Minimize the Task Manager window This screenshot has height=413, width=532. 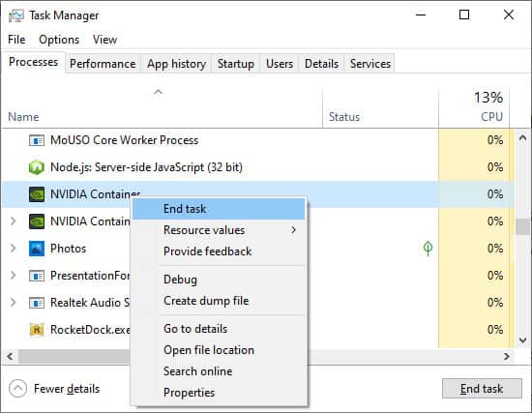coord(421,15)
